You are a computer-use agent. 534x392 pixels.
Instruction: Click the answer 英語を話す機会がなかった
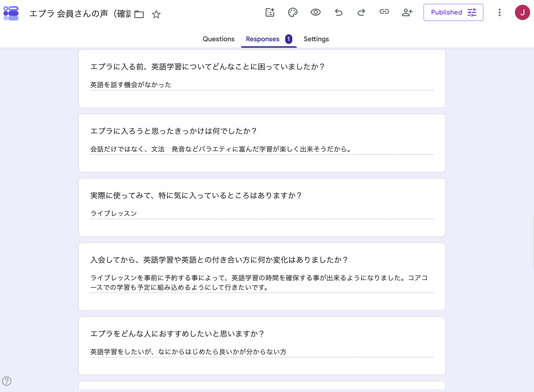point(131,85)
